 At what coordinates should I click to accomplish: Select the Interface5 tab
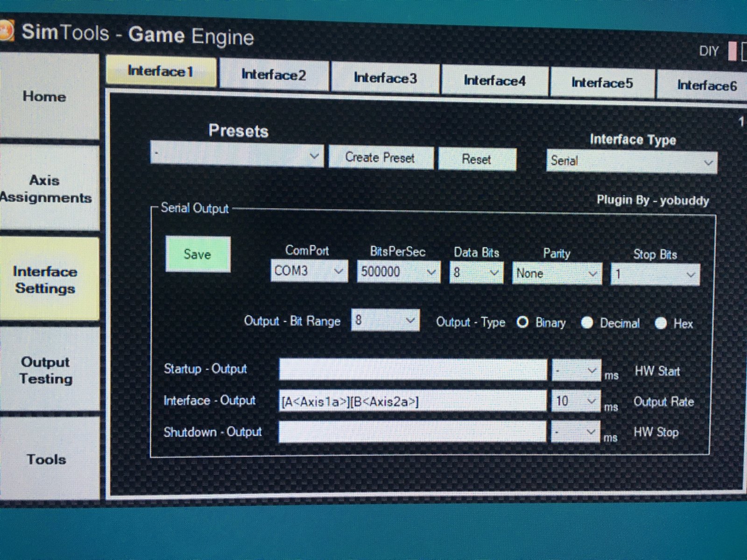(602, 83)
